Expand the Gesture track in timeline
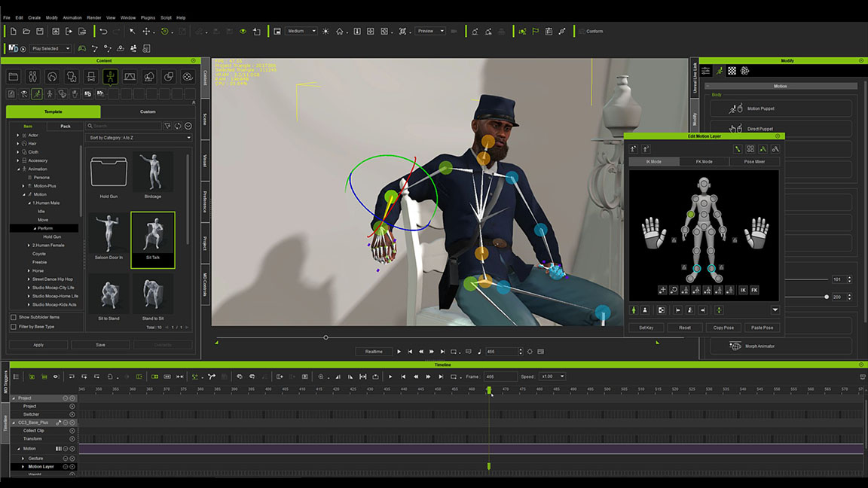This screenshot has height=488, width=868. (23, 458)
